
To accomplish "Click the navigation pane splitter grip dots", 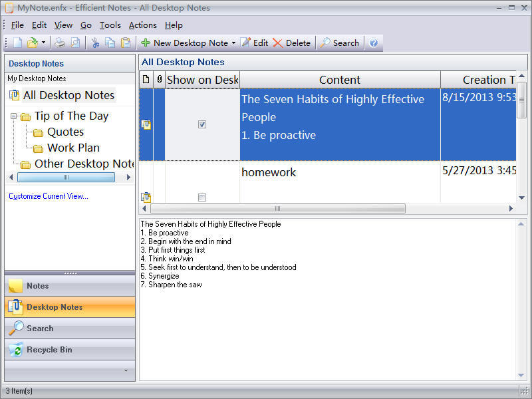I will [x=70, y=273].
